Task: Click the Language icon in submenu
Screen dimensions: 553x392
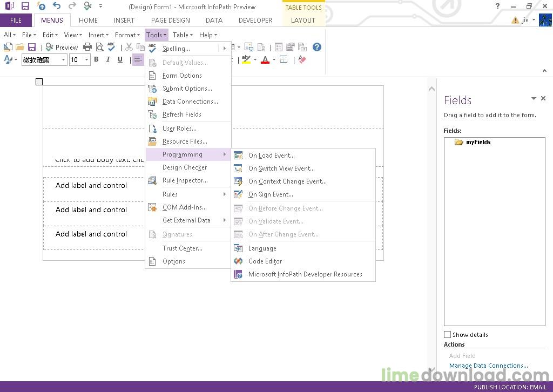Action: tap(238, 248)
